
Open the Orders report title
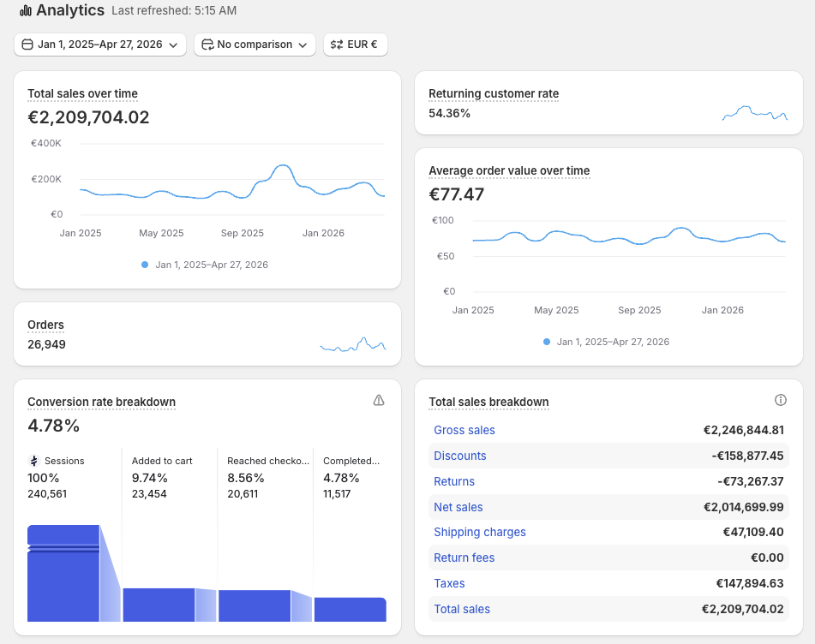(45, 325)
